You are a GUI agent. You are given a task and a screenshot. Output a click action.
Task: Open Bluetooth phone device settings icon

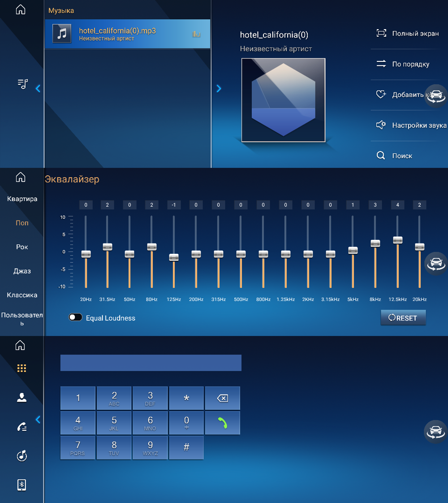[22, 485]
